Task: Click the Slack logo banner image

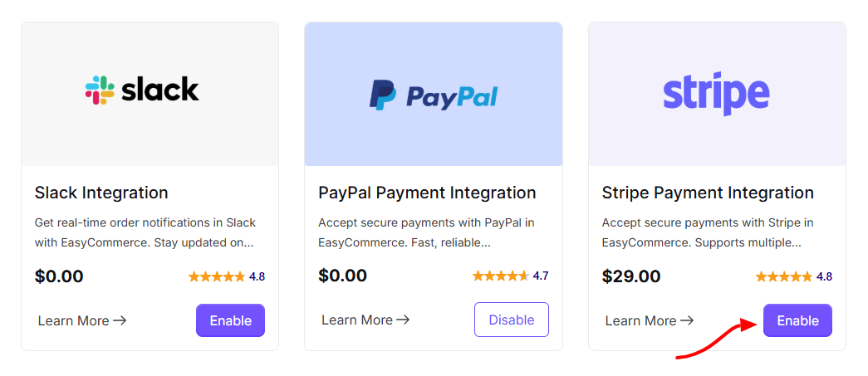Action: tap(150, 94)
